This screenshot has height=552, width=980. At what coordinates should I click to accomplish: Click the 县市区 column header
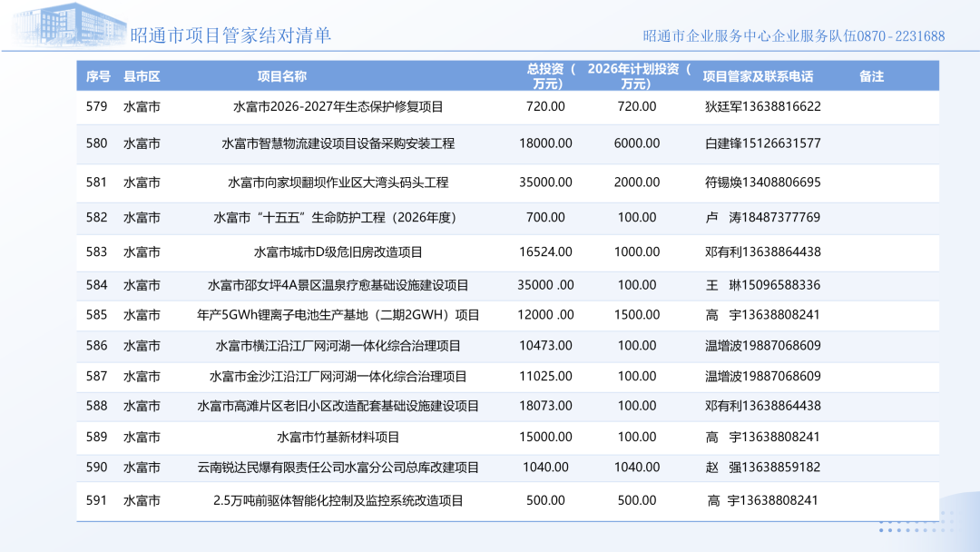click(142, 76)
